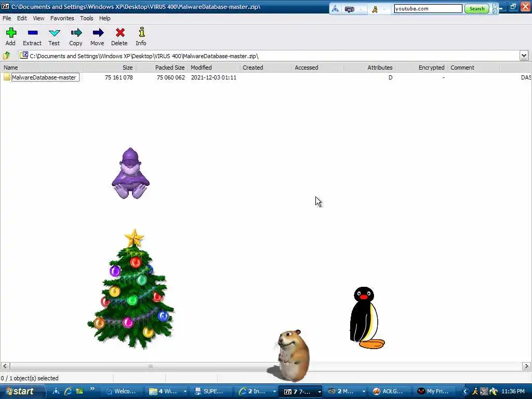This screenshot has height=399, width=532.
Task: Click the mailbox icon in title toolbar
Action: point(350,9)
